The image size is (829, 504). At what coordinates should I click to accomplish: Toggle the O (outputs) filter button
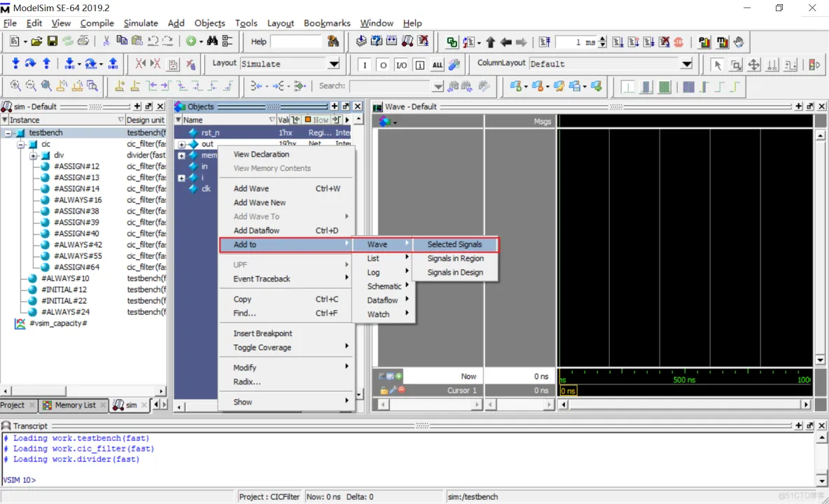[x=383, y=65]
